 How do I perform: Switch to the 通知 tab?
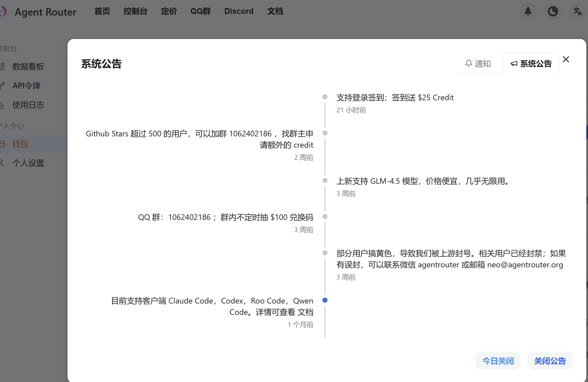click(x=478, y=64)
